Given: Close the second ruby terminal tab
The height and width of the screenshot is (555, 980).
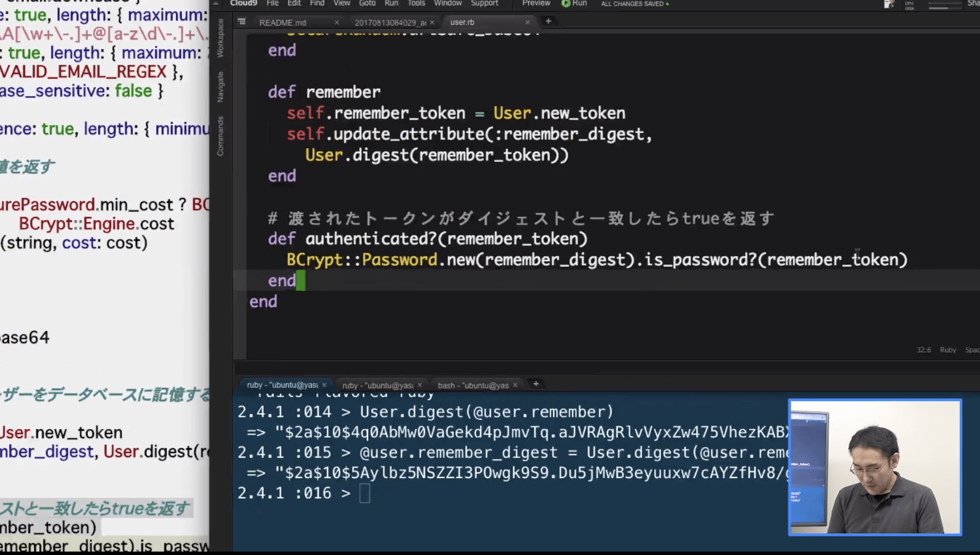Looking at the screenshot, I should [x=420, y=385].
